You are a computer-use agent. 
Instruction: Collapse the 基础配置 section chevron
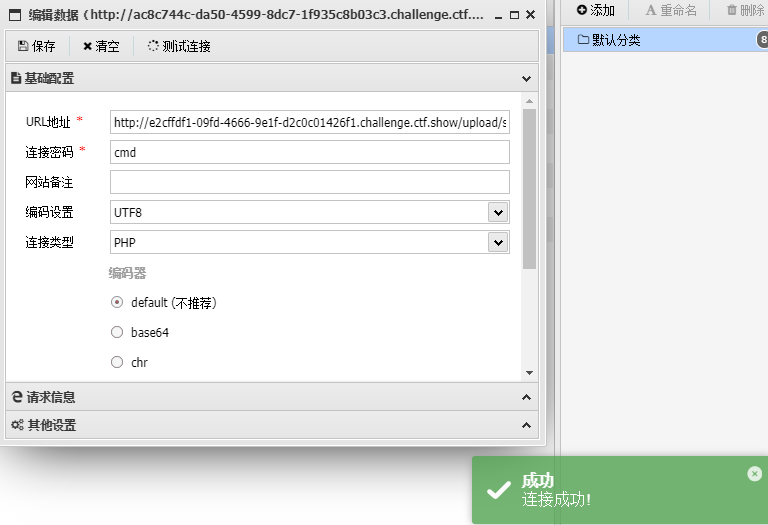tap(527, 78)
